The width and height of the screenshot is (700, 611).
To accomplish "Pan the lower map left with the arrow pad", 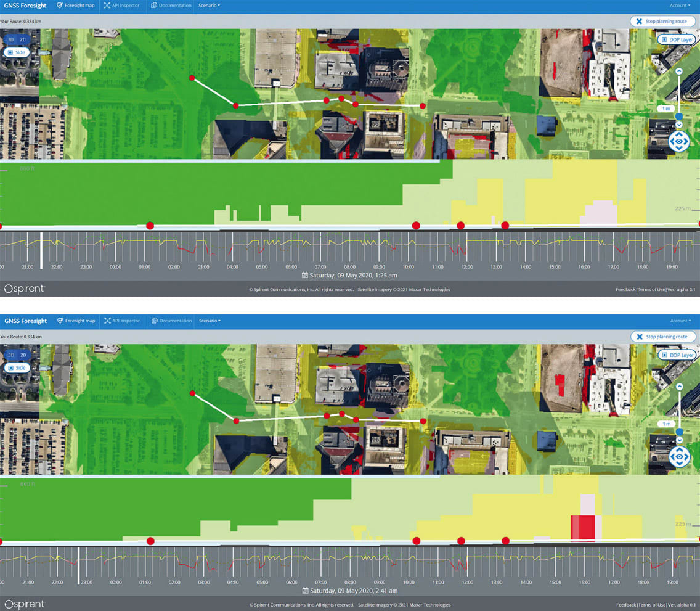I will 672,457.
